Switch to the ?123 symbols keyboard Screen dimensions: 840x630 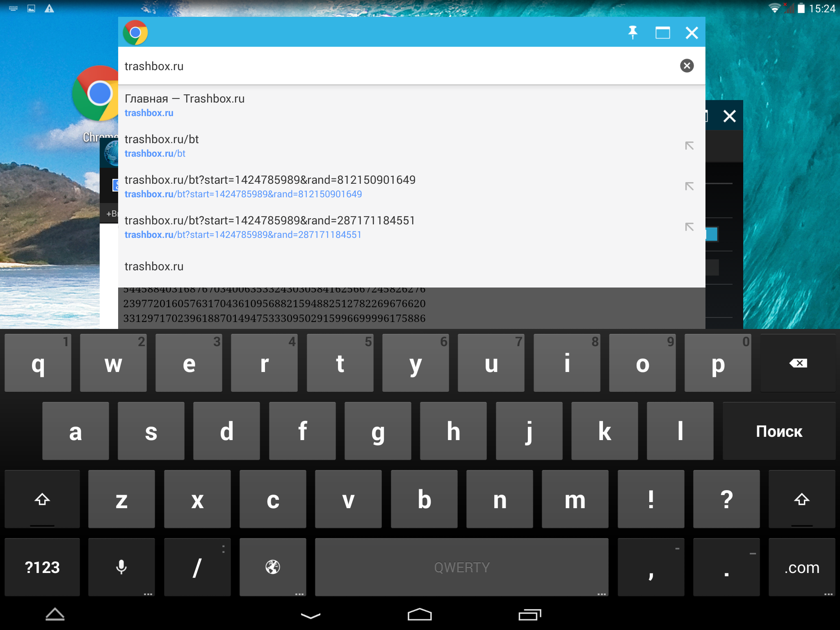pyautogui.click(x=42, y=567)
